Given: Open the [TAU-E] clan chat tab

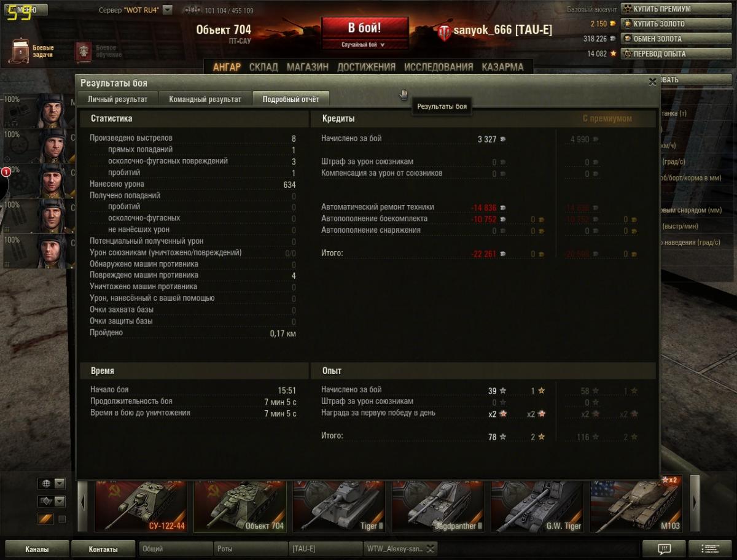Looking at the screenshot, I should 326,549.
